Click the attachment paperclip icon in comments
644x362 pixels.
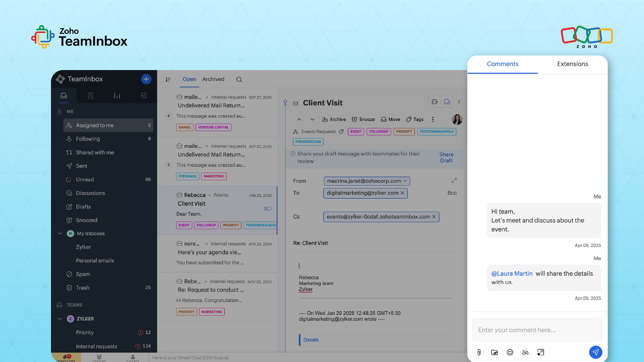pyautogui.click(x=479, y=352)
